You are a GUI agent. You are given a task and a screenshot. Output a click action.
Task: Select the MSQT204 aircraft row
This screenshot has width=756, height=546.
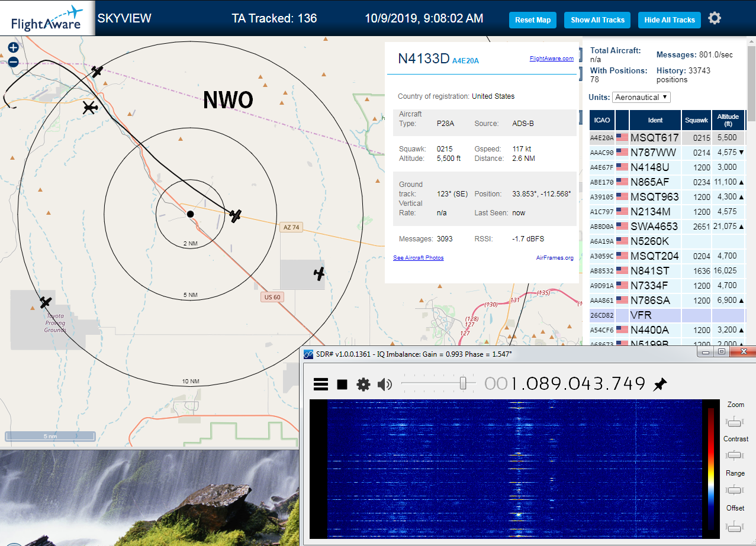point(667,256)
